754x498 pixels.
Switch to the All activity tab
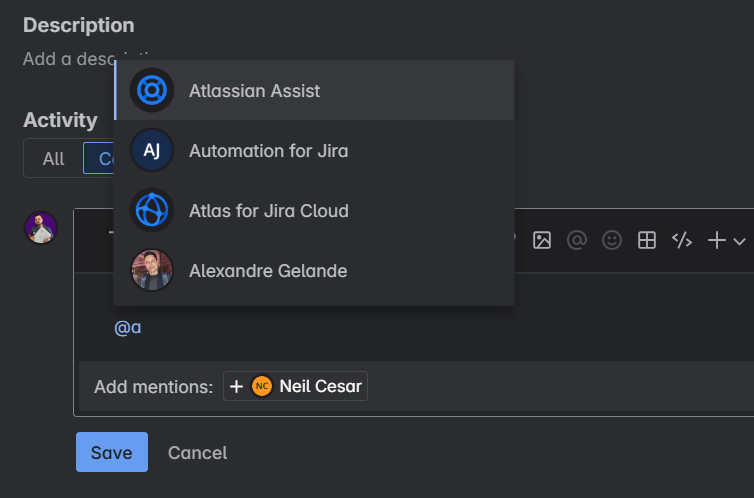point(53,158)
